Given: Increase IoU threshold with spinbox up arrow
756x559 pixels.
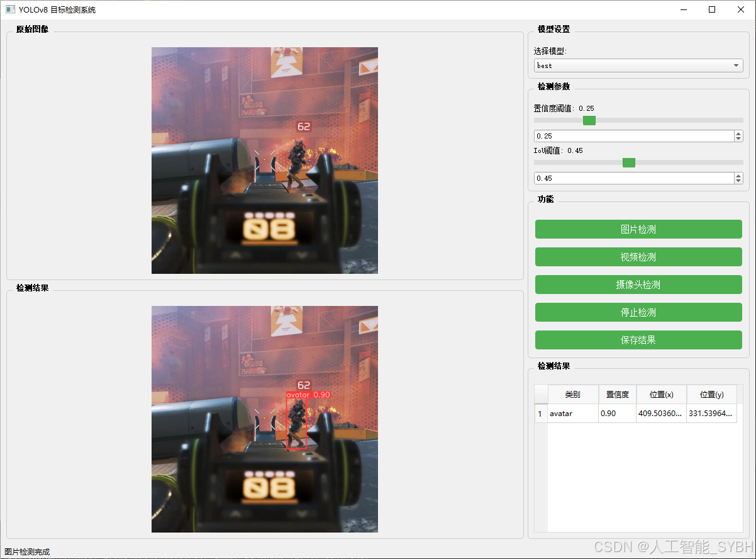Looking at the screenshot, I should coord(738,176).
